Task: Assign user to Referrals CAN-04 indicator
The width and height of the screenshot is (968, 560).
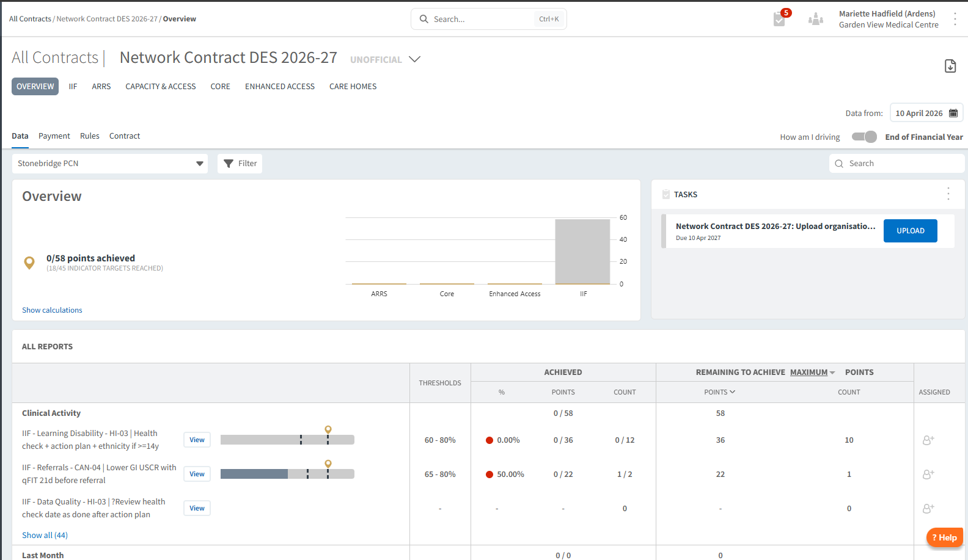Action: click(928, 474)
